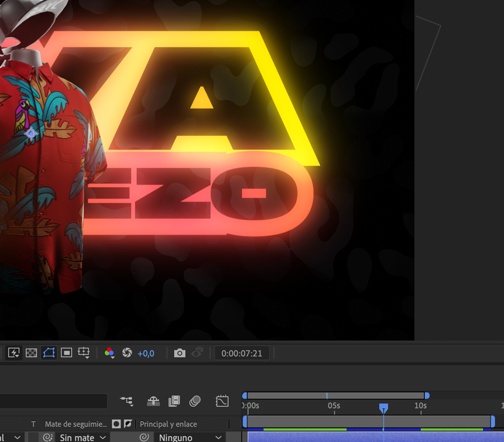The width and height of the screenshot is (504, 442).
Task: Take a snapshot with camera icon
Action: 180,353
